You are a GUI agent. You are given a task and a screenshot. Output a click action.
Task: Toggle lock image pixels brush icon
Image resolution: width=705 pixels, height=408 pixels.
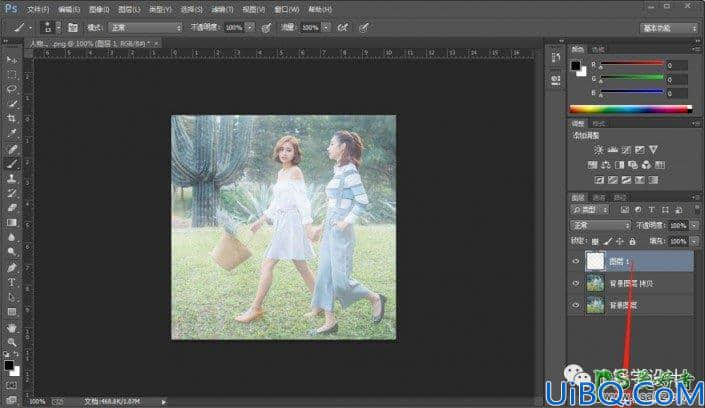[607, 242]
